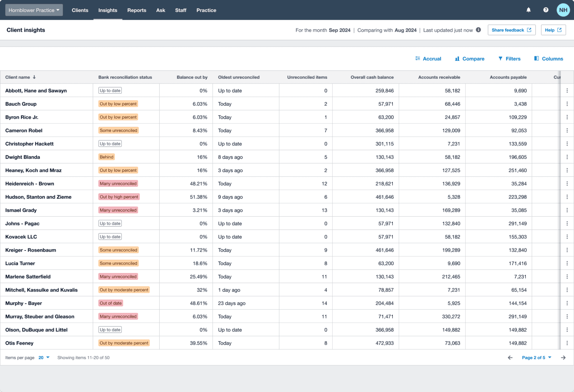574x392 pixels.
Task: Open the items per page dropdown
Action: click(x=44, y=357)
